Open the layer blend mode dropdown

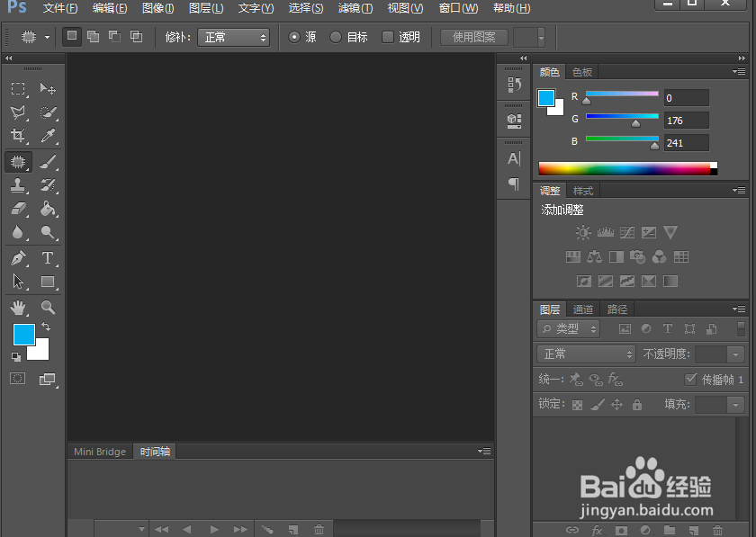[x=586, y=354]
